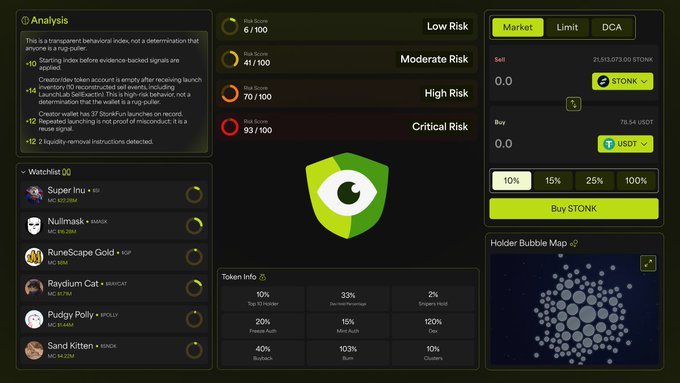This screenshot has width=680, height=383.
Task: Open Raydium Cat watchlist entry name
Action: point(73,284)
